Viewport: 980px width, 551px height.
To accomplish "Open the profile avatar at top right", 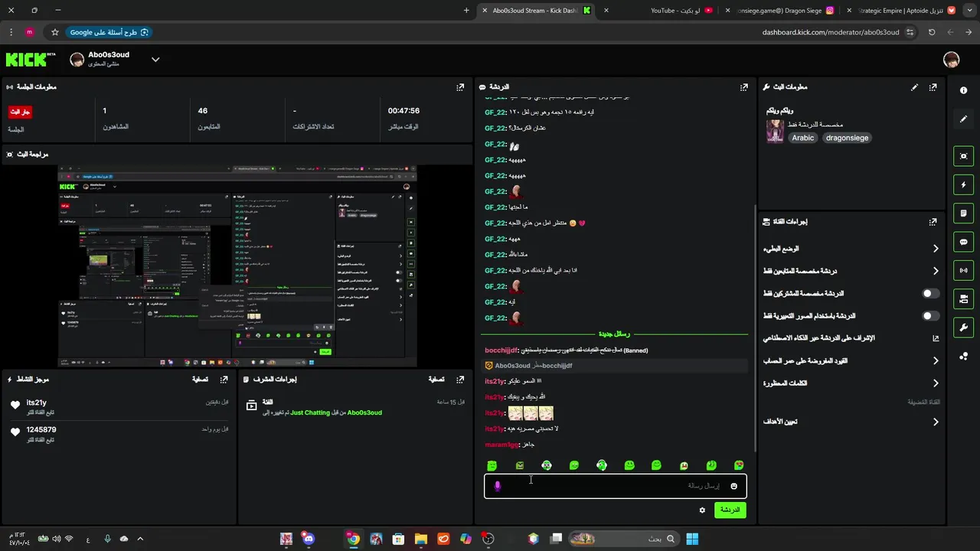I will [951, 60].
